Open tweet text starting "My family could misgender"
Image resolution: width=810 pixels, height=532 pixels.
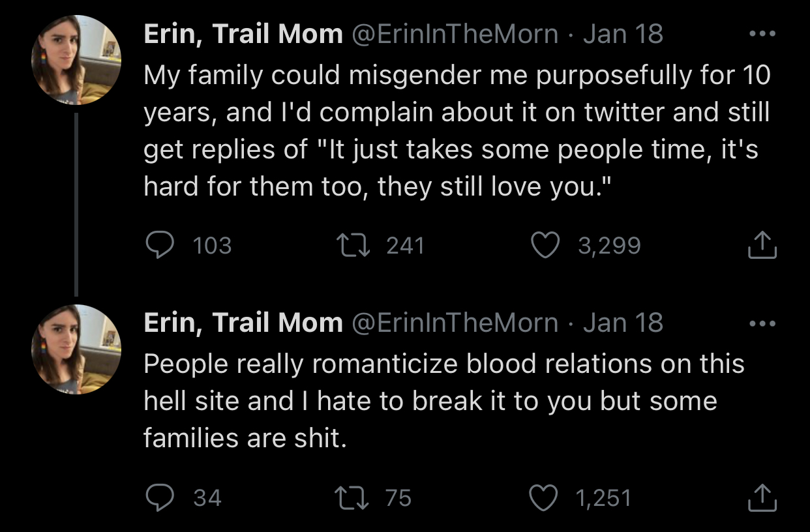[456, 131]
